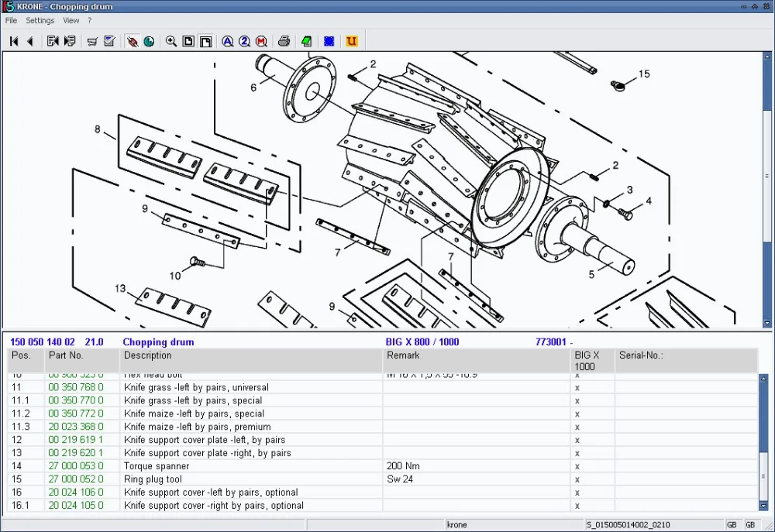Open the alphabetical search with the A icon
This screenshot has height=532, width=775.
pos(227,41)
